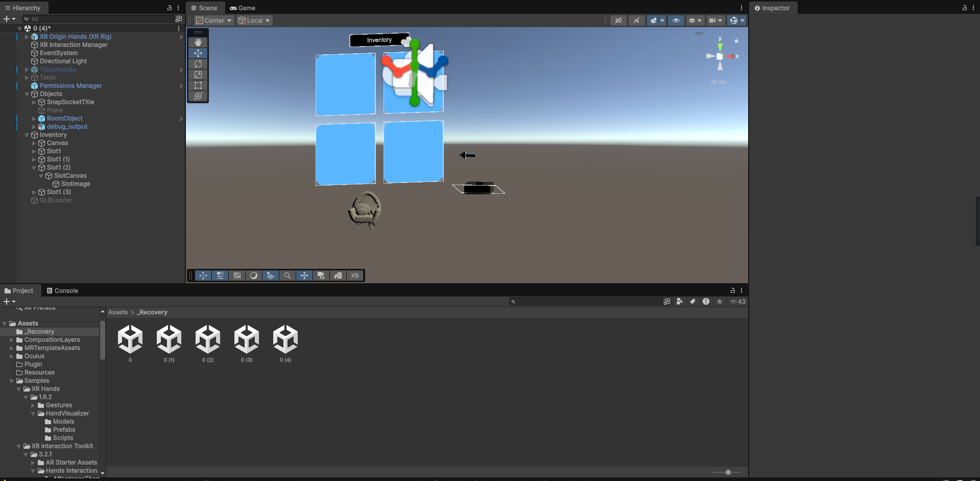980x481 pixels.
Task: Open Scene view more options menu
Action: 742,8
